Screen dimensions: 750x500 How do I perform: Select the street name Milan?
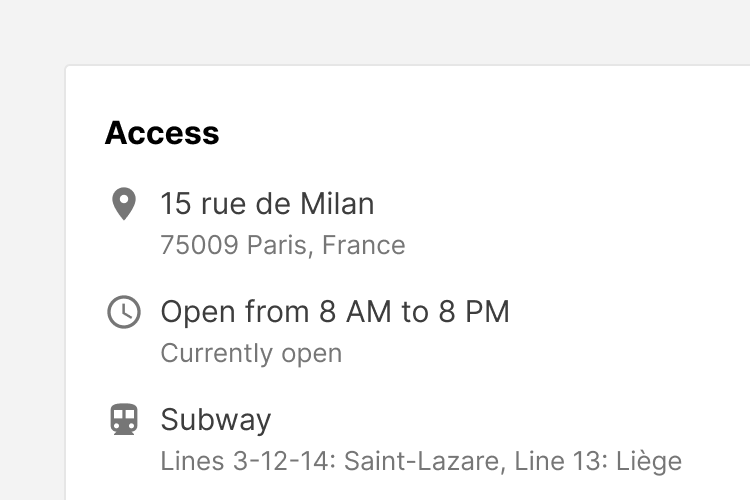coord(336,204)
